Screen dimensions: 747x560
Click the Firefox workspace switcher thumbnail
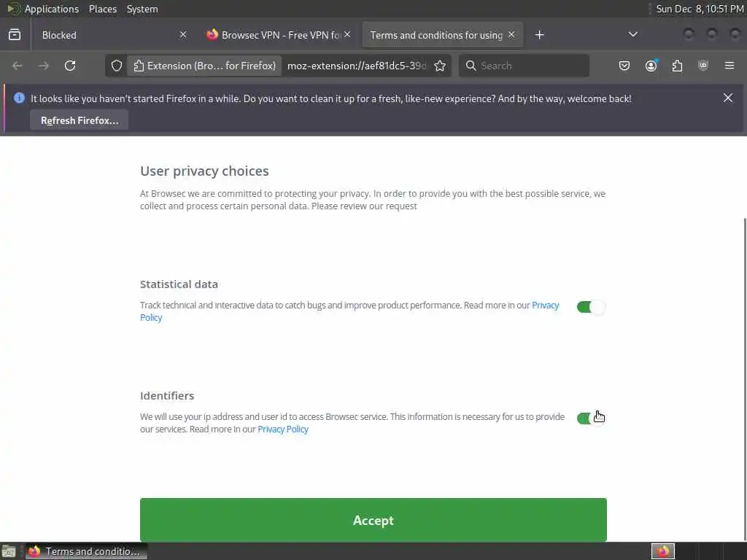click(x=662, y=551)
